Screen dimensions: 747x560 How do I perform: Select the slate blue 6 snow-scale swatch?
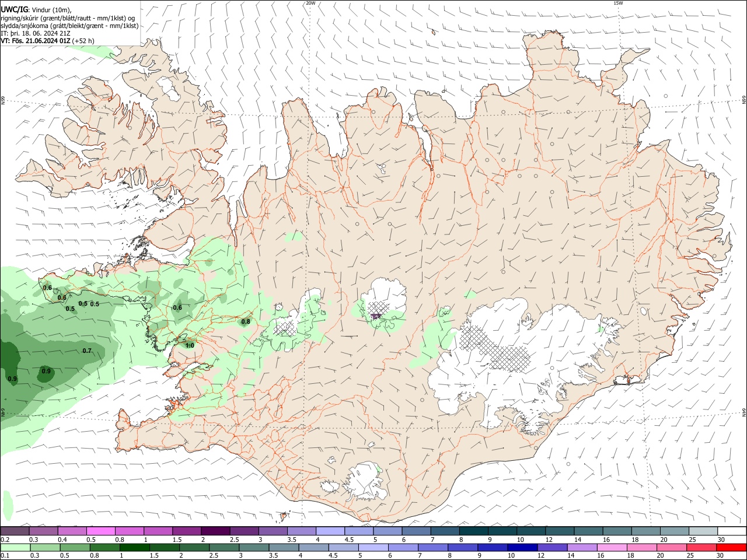pos(417,531)
